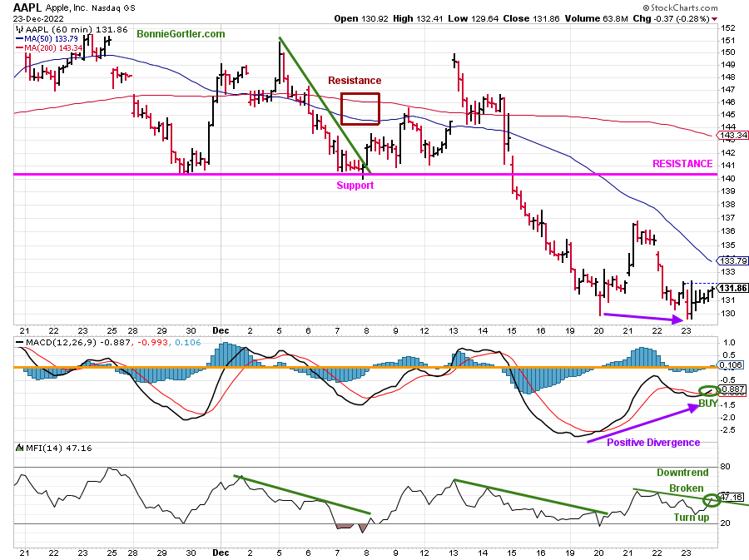Select the MA(200) 143.34 legend entry
The height and width of the screenshot is (560, 749).
pos(49,47)
